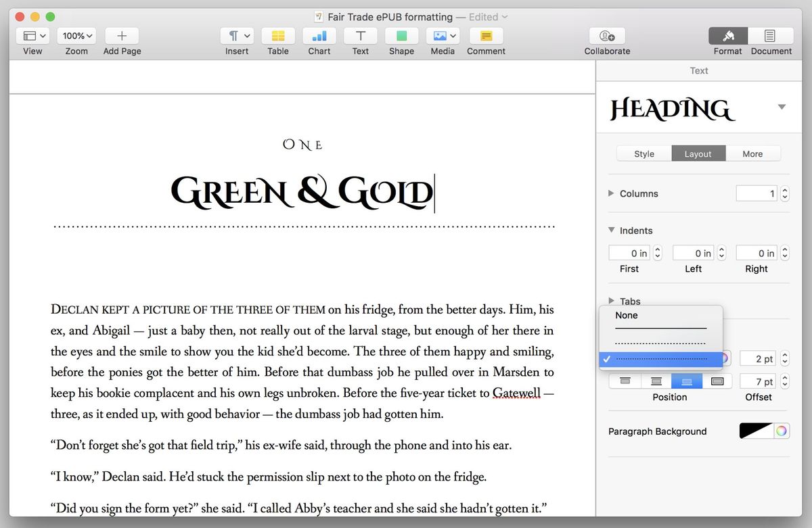Open the Heading paragraph style picker
Image resolution: width=812 pixels, height=528 pixels.
click(782, 107)
